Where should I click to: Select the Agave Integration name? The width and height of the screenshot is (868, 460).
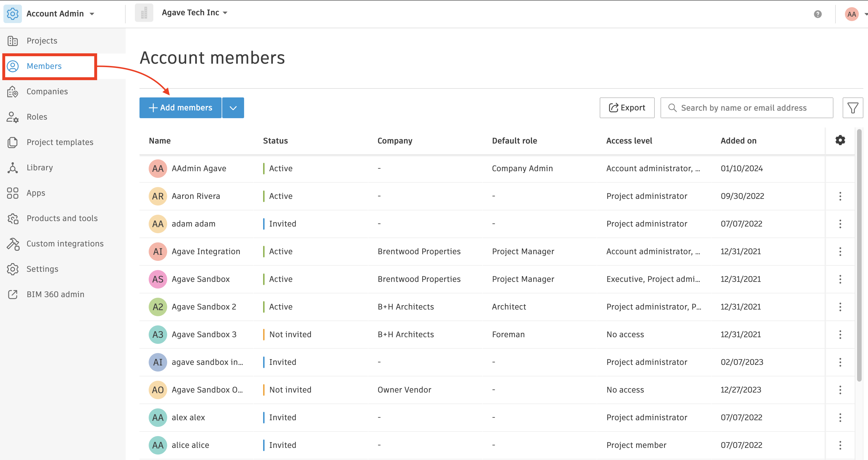(206, 251)
